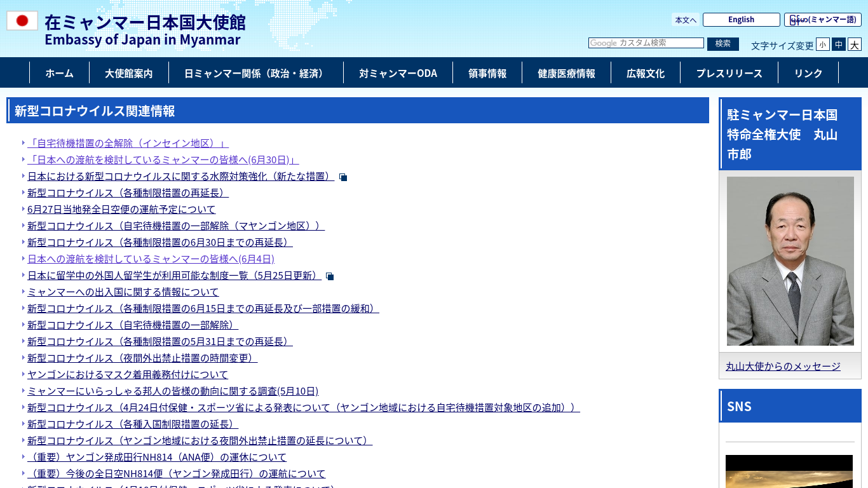The width and height of the screenshot is (868, 488).
Task: Click the Japanese flag icon
Action: click(x=22, y=21)
